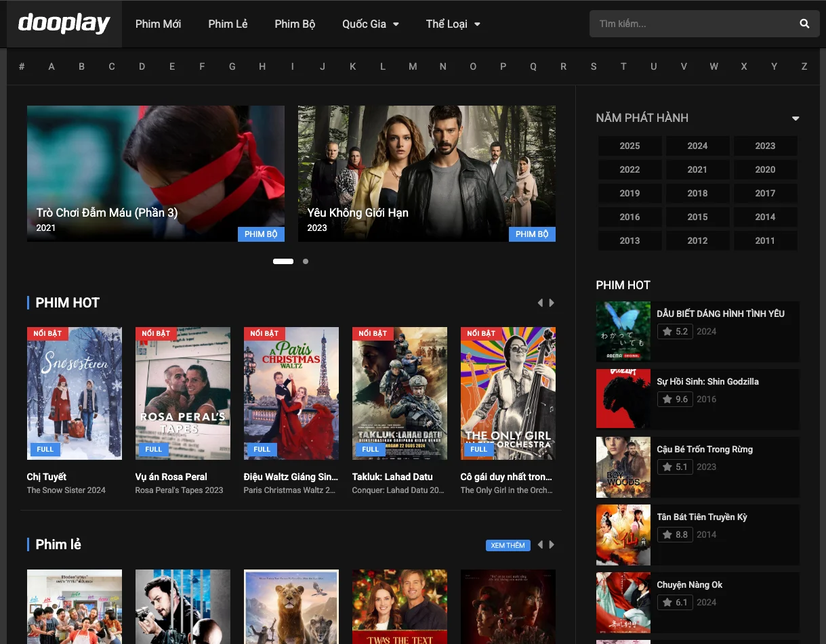Open the Quốc Gia dropdown
Viewport: 826px width, 644px height.
click(x=370, y=24)
